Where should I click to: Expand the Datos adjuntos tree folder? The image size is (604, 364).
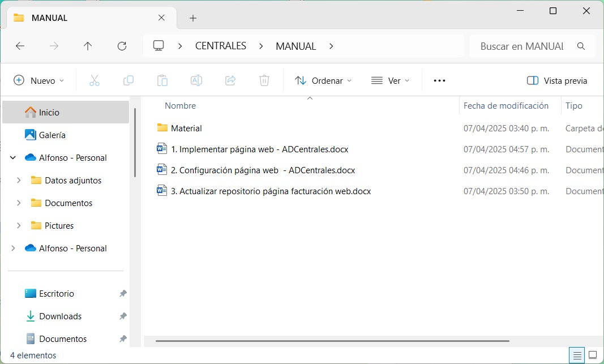point(19,180)
